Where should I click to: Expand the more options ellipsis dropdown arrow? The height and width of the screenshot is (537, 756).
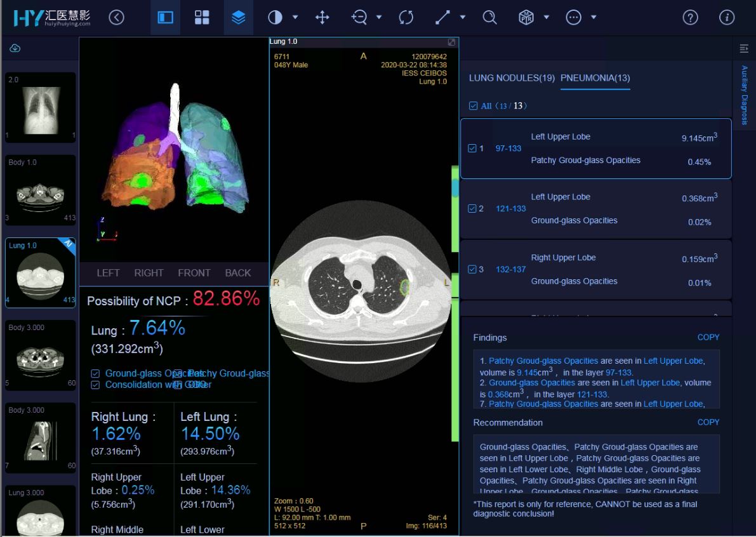(594, 17)
